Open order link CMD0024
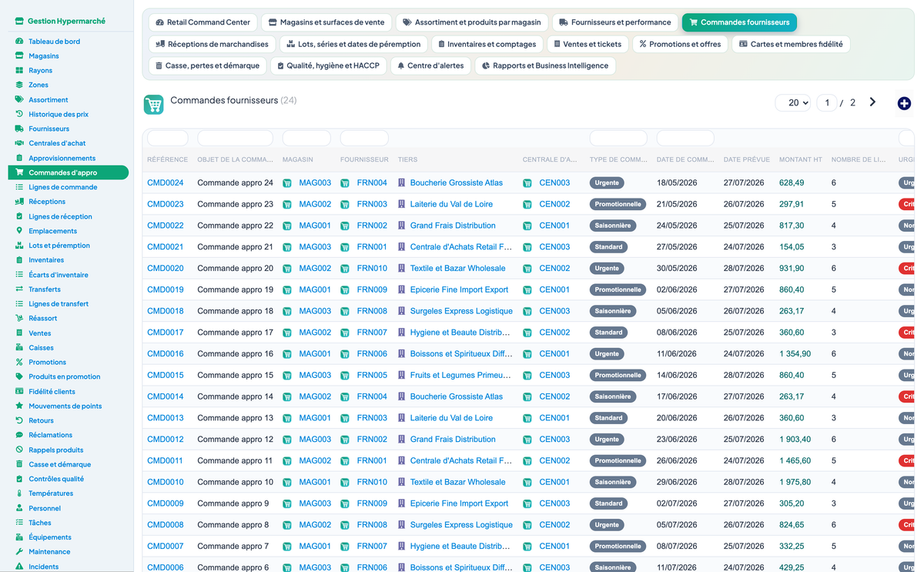The height and width of the screenshot is (572, 924). 166,183
